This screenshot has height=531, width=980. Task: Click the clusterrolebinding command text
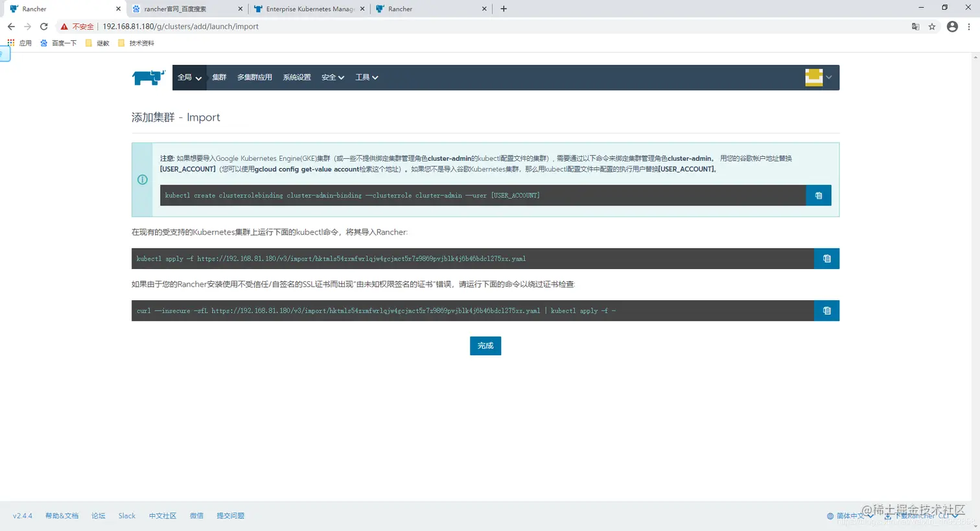click(x=352, y=195)
